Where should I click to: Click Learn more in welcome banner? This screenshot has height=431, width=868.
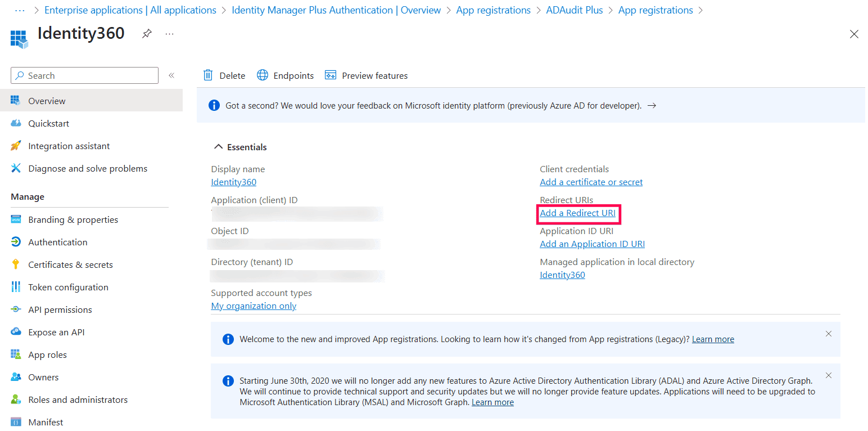[713, 339]
